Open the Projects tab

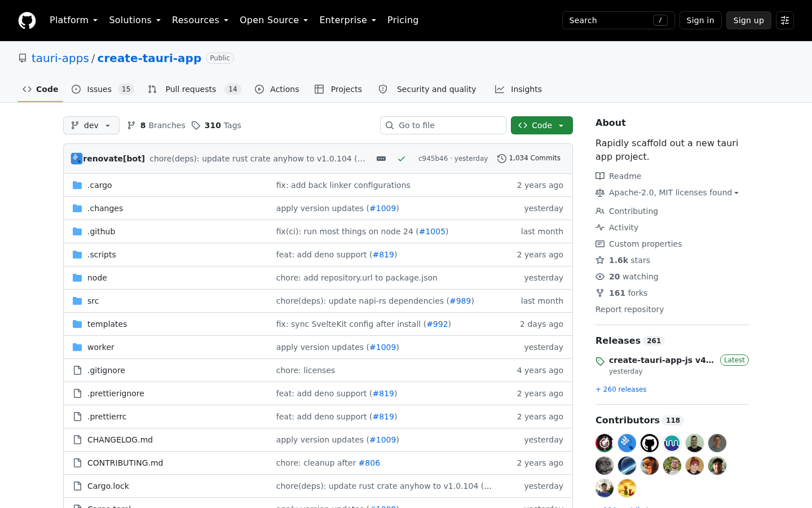click(338, 89)
